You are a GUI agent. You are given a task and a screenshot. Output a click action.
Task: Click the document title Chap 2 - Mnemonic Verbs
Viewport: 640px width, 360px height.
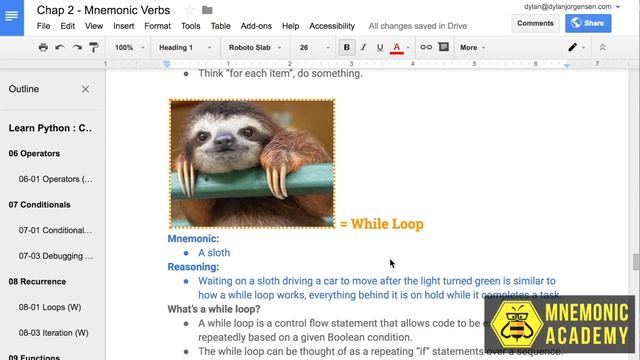coord(103,10)
